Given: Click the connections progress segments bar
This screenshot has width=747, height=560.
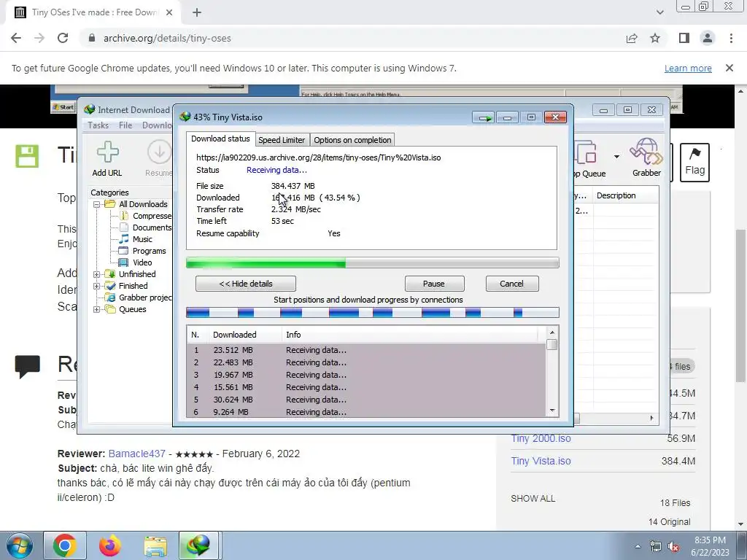Looking at the screenshot, I should point(373,313).
